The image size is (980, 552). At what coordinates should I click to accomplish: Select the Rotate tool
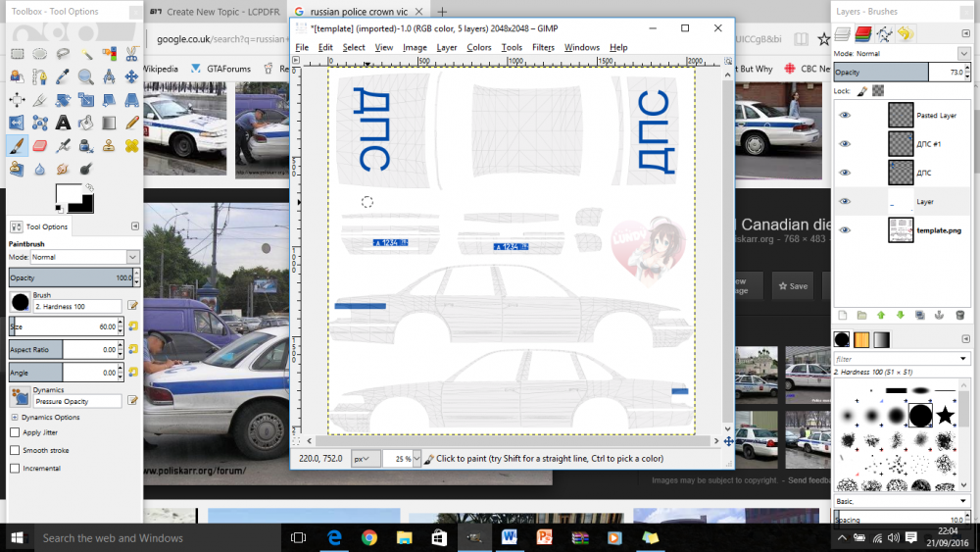click(63, 100)
